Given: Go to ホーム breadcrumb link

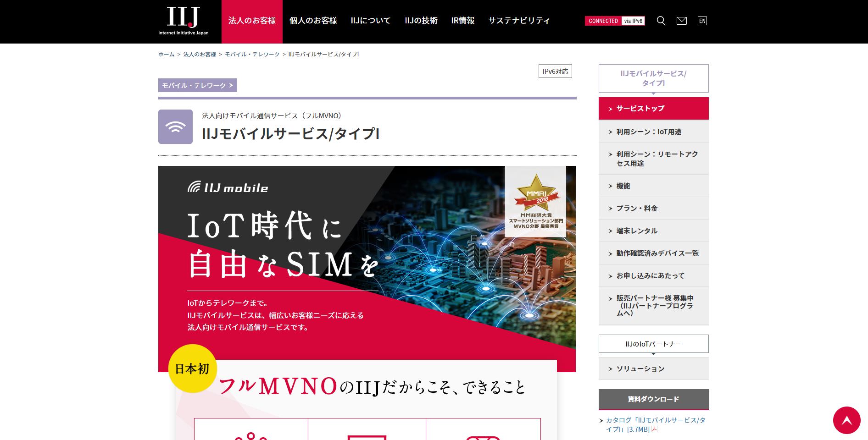Looking at the screenshot, I should pyautogui.click(x=166, y=54).
